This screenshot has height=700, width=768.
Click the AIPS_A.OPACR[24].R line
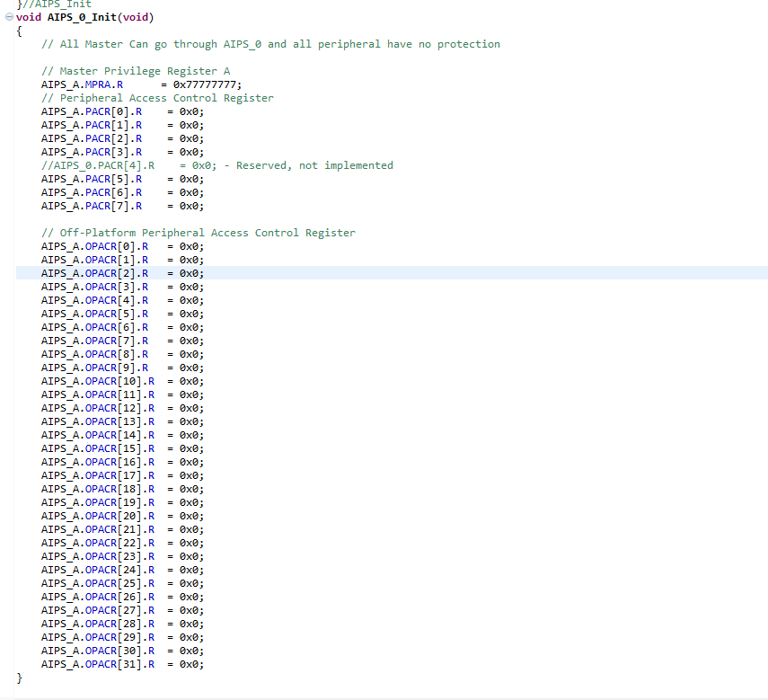[122, 570]
